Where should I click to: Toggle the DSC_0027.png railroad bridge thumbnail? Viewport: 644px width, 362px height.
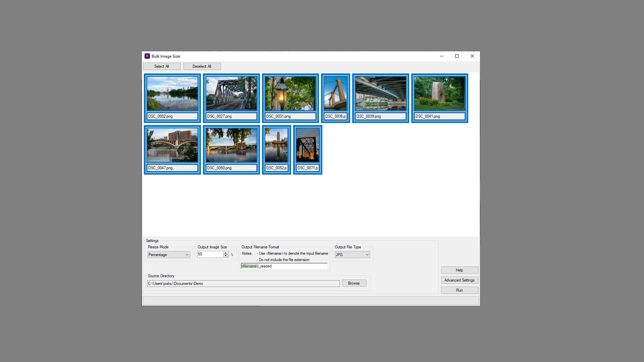(x=231, y=94)
